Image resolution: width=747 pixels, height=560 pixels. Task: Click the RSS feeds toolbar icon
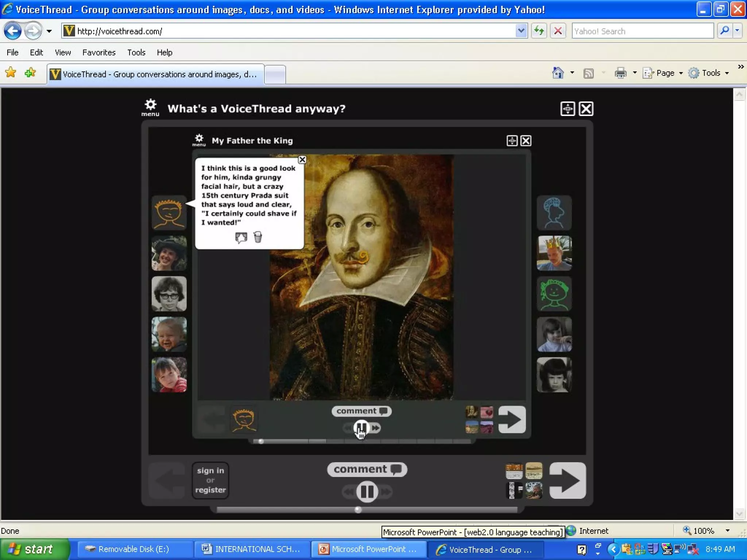coord(588,73)
